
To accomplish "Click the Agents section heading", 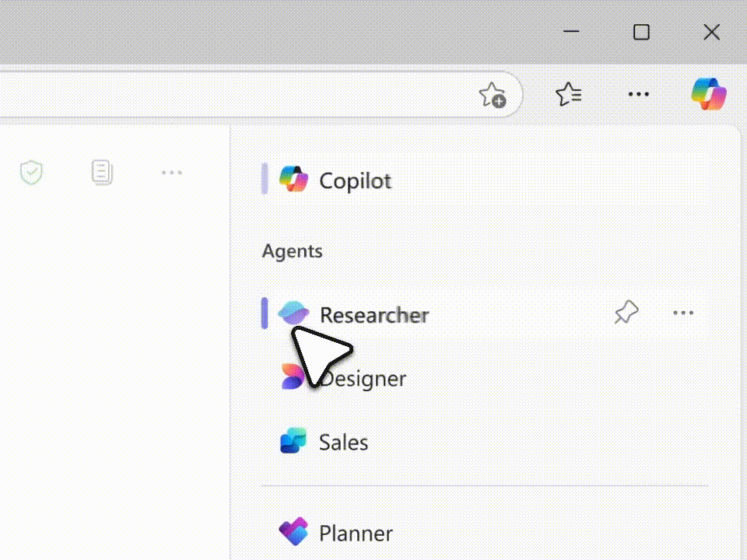I will coord(293,250).
